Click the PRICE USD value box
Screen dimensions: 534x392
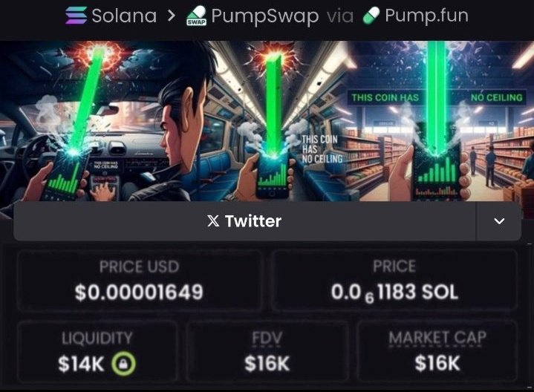click(x=140, y=281)
